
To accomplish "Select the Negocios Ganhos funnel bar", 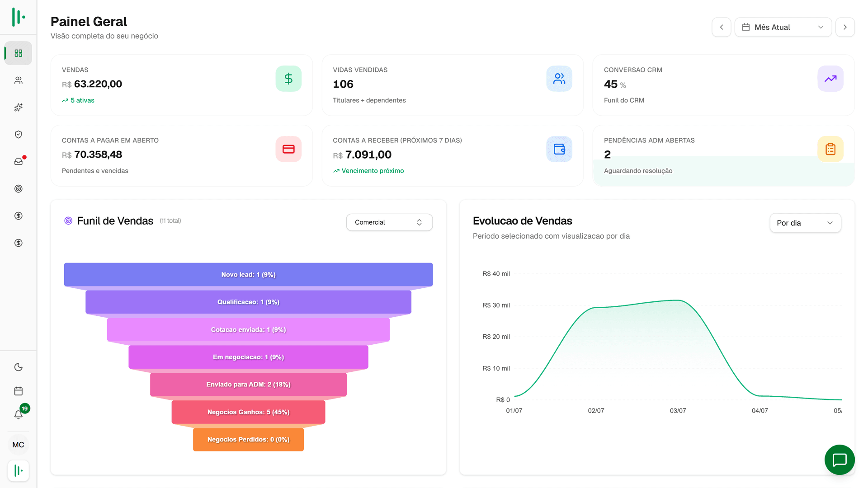I will (x=248, y=412).
